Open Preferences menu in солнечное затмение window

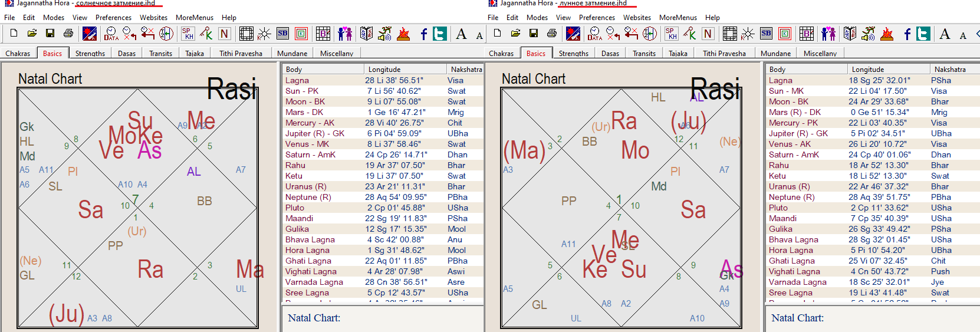[114, 18]
